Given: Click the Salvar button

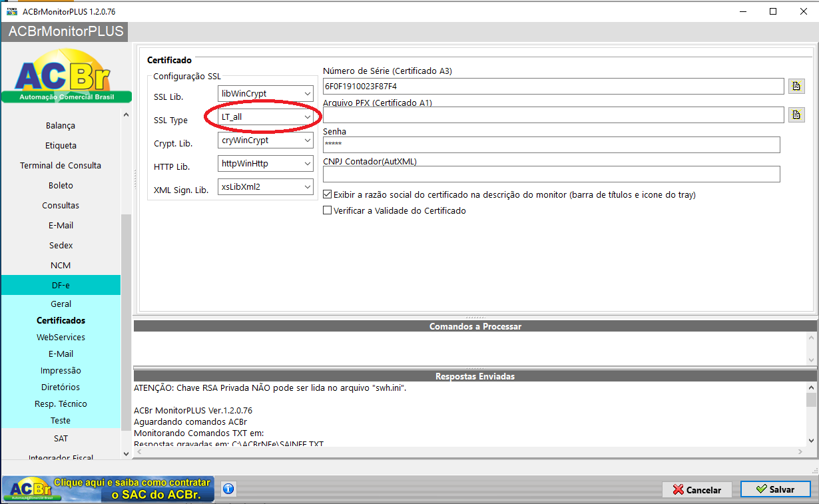Looking at the screenshot, I should pos(775,489).
